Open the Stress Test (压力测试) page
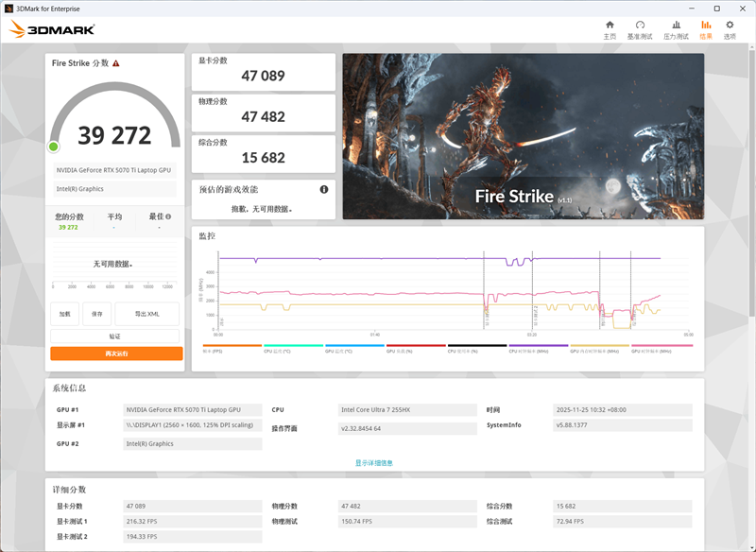The image size is (756, 552). (x=676, y=29)
